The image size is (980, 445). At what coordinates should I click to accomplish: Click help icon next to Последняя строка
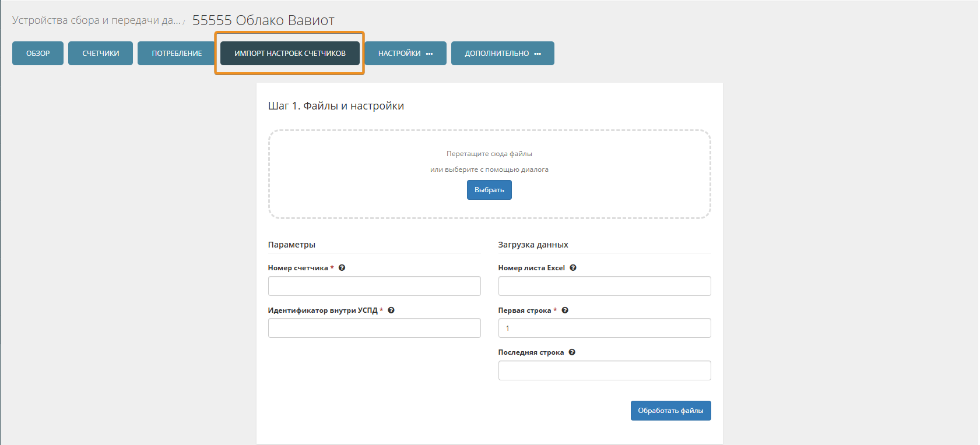point(572,352)
